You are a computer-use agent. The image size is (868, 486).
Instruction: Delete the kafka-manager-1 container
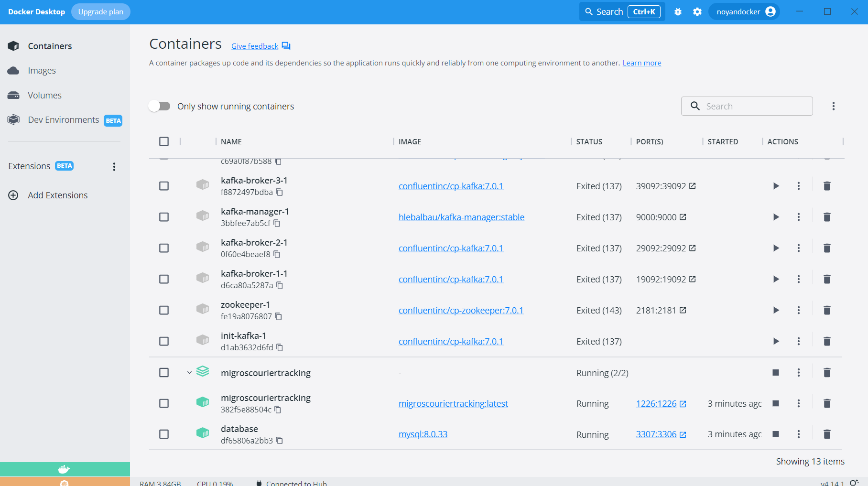click(x=827, y=217)
